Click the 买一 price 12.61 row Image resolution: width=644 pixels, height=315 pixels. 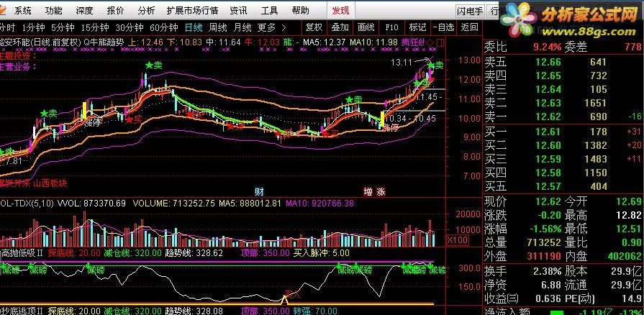(563, 132)
